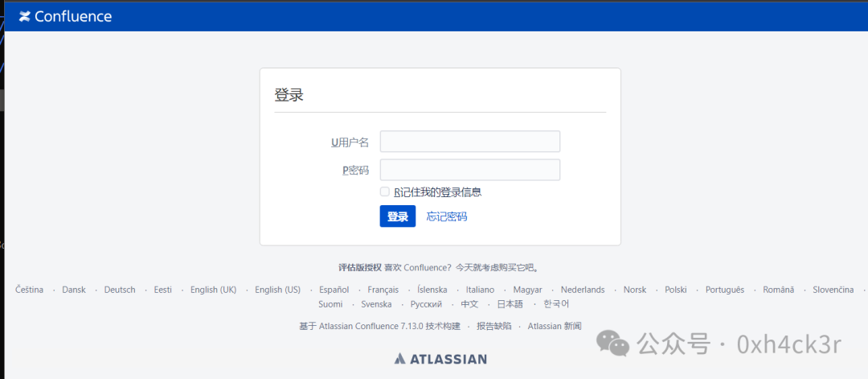Select English (UK) language
868x379 pixels.
[213, 290]
